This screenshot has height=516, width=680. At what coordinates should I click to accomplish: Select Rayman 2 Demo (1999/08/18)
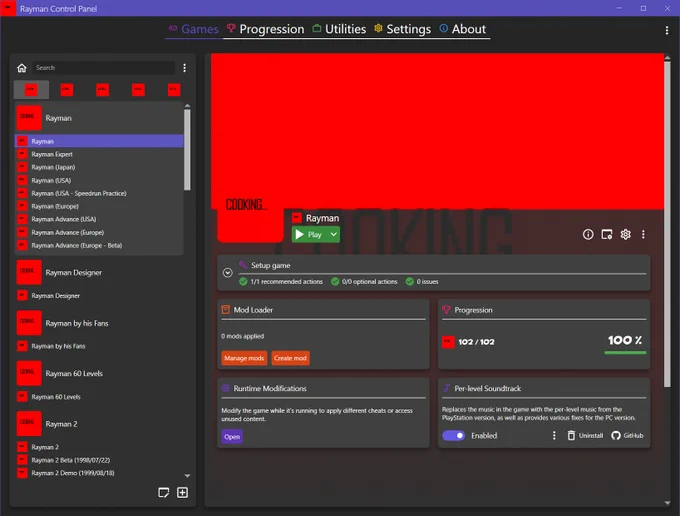pyautogui.click(x=99, y=473)
